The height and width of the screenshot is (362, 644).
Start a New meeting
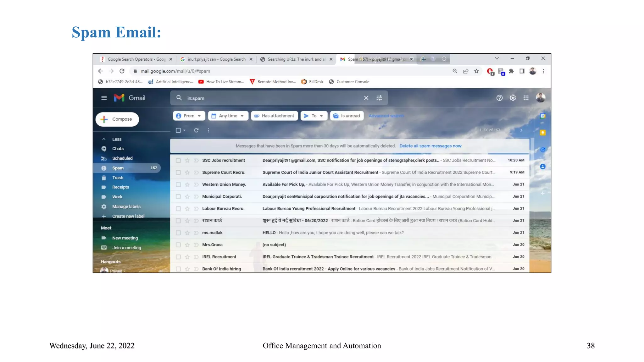[125, 238]
